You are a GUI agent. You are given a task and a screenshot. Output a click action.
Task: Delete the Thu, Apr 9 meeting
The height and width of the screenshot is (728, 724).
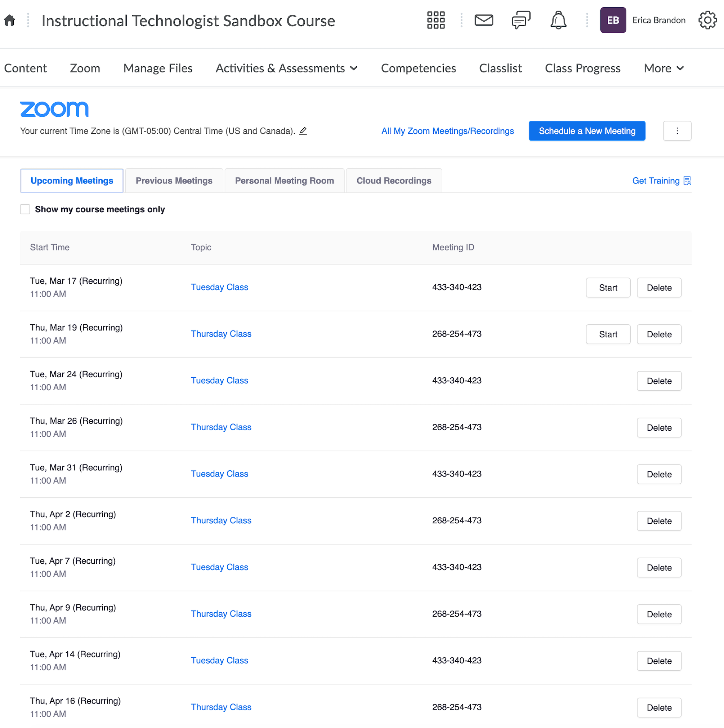pos(659,614)
